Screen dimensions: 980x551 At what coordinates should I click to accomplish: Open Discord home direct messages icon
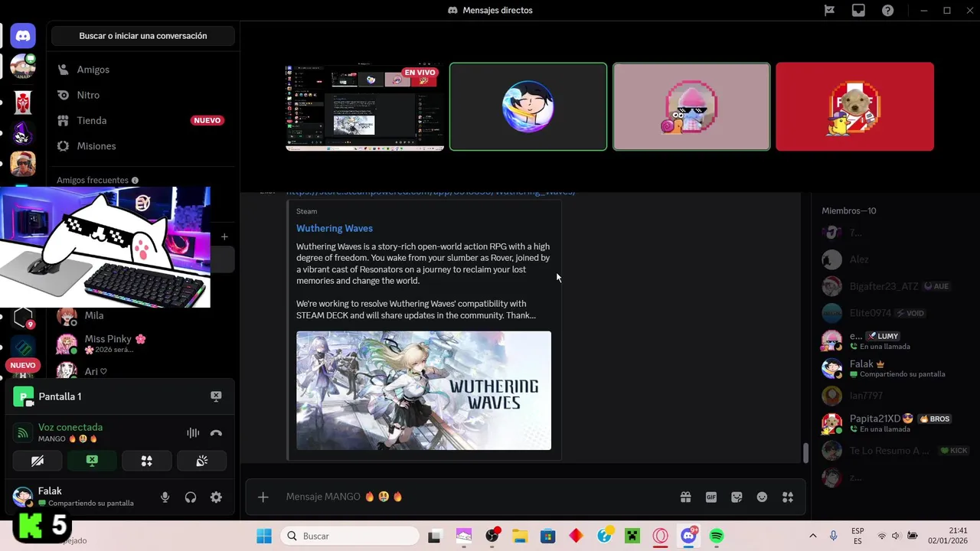click(23, 35)
